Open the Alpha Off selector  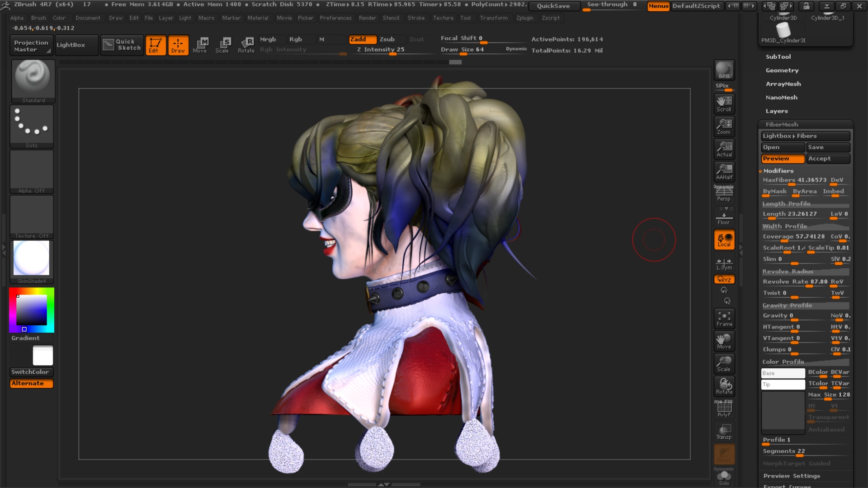(x=32, y=172)
